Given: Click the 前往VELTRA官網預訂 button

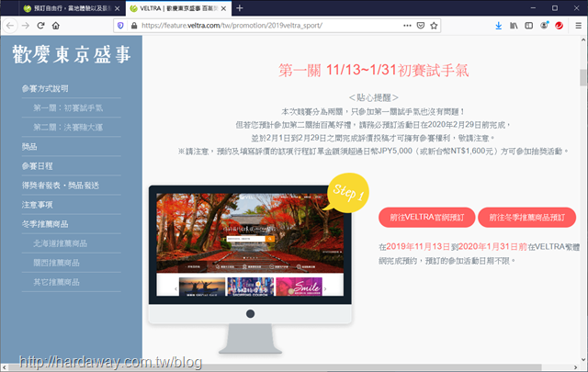Looking at the screenshot, I should (x=426, y=217).
